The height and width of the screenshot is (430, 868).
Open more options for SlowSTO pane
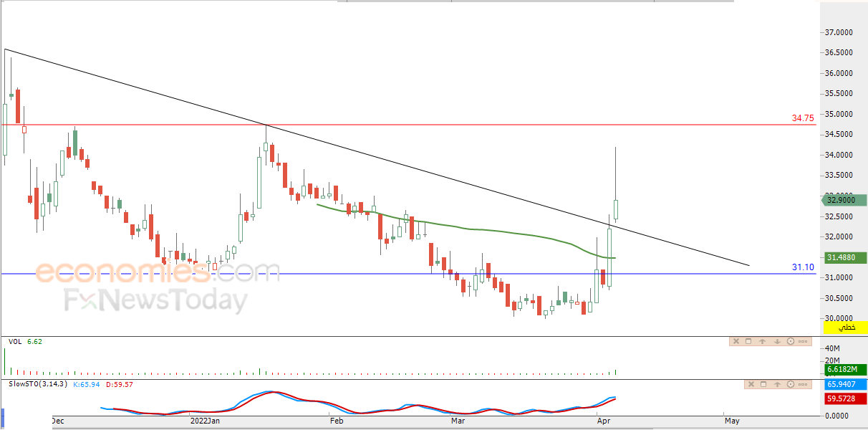(x=803, y=385)
